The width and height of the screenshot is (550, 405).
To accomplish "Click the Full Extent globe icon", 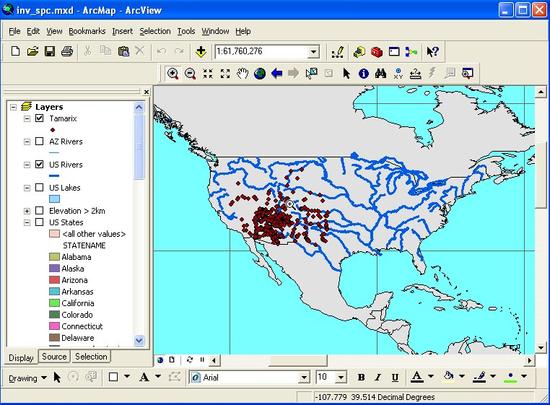I will (260, 73).
